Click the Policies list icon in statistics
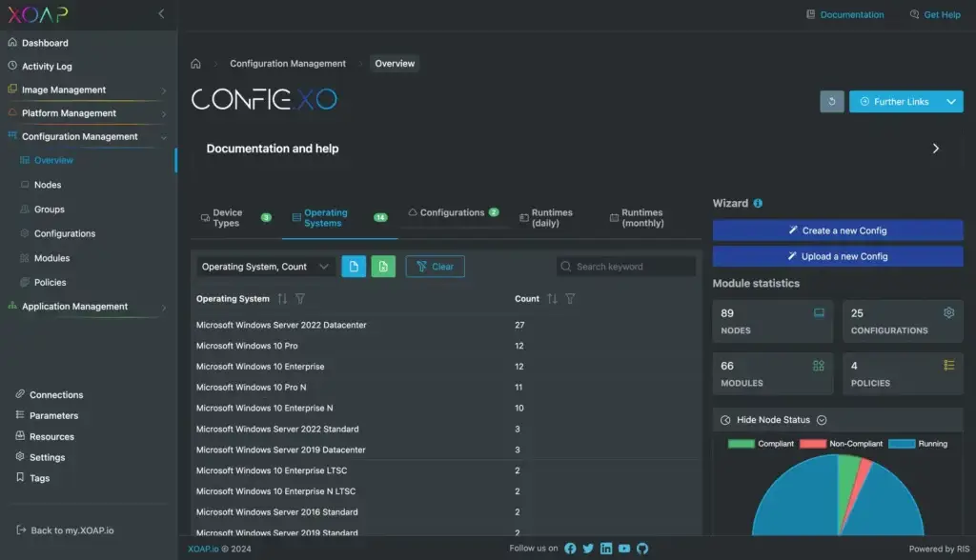 pyautogui.click(x=948, y=366)
